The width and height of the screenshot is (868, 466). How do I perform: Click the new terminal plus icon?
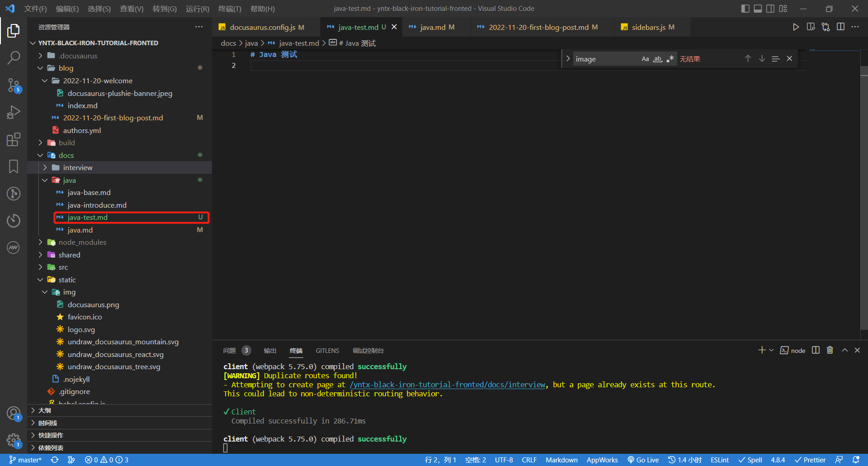(x=762, y=350)
